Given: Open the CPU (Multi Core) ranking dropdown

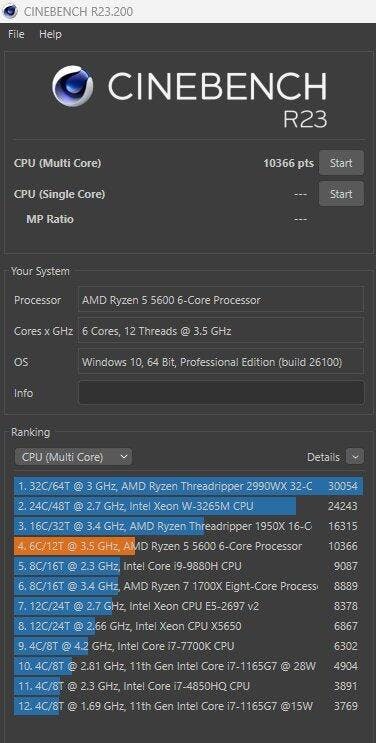Looking at the screenshot, I should tap(73, 457).
